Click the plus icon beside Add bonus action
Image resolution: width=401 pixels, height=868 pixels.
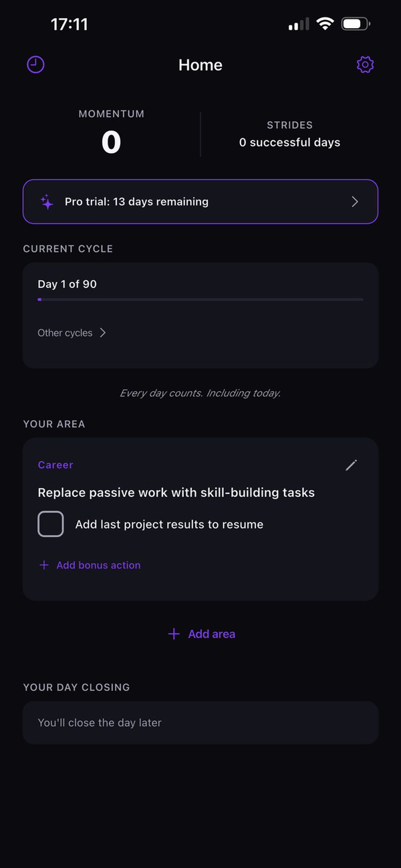(x=43, y=565)
